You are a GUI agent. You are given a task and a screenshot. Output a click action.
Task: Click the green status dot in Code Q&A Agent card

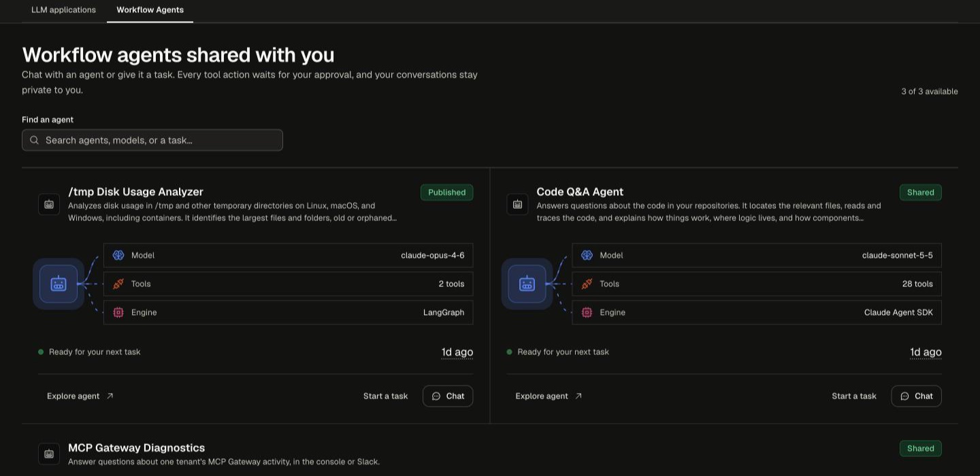point(510,352)
